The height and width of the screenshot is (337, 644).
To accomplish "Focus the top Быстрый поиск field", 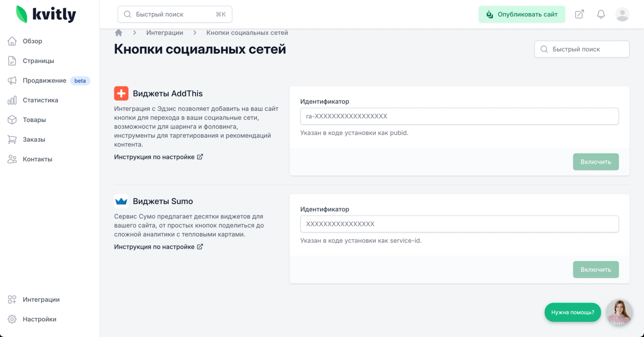I will click(x=175, y=14).
